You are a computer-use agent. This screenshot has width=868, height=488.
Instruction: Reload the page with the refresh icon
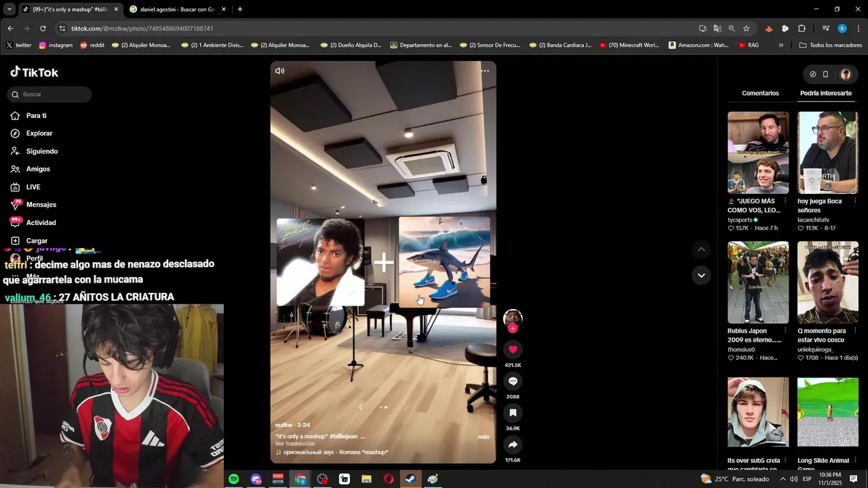(43, 28)
